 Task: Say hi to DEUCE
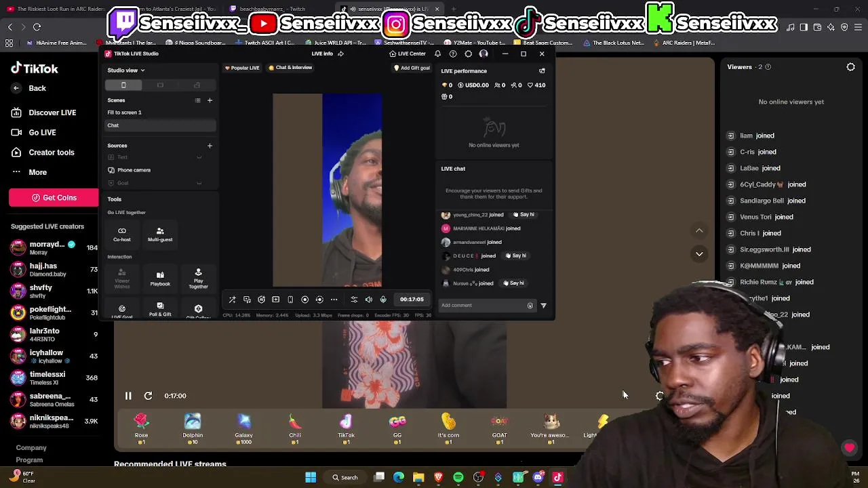click(x=515, y=256)
